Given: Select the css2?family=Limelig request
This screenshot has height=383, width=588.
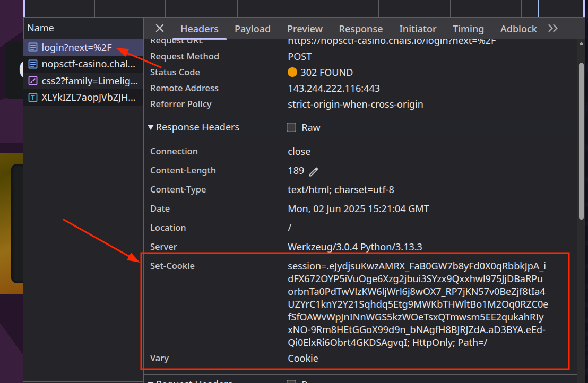Looking at the screenshot, I should click(89, 81).
